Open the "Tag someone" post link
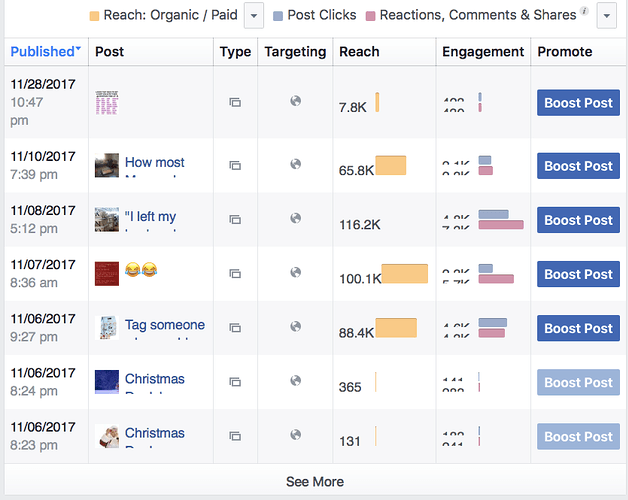The image size is (628, 500). point(165,325)
